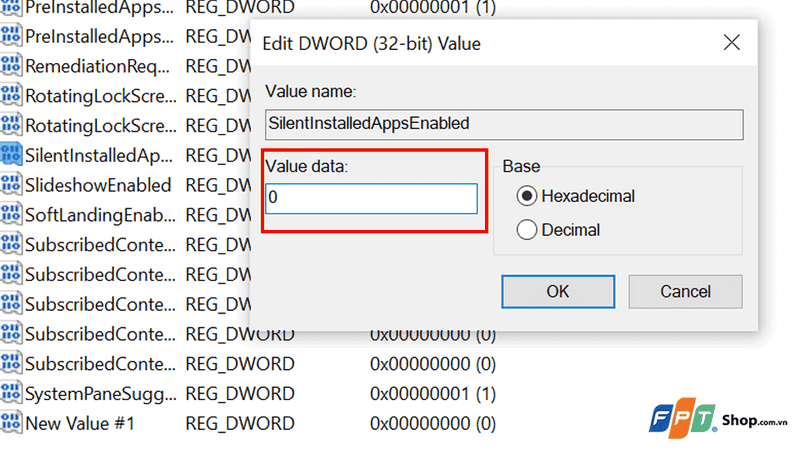This screenshot has height=450, width=800.
Task: Click data 0x00000000 (0) in New Value #1 row
Action: coord(433,423)
